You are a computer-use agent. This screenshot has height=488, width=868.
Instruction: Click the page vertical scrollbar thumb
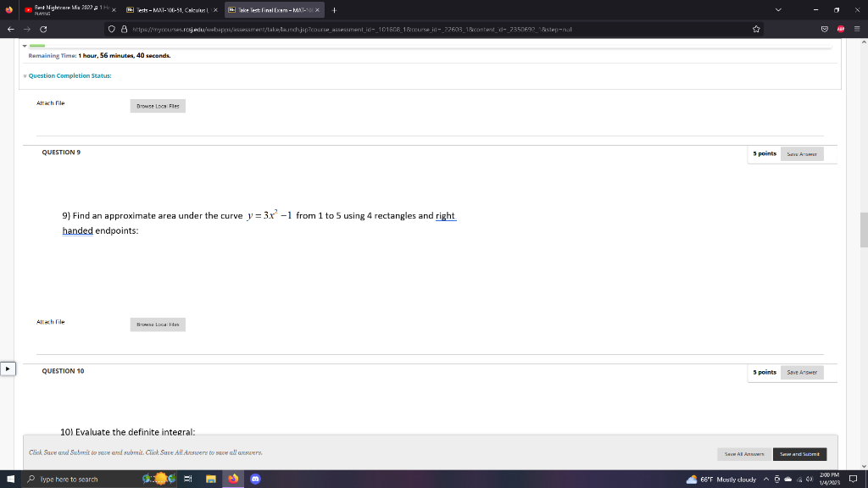tap(864, 230)
